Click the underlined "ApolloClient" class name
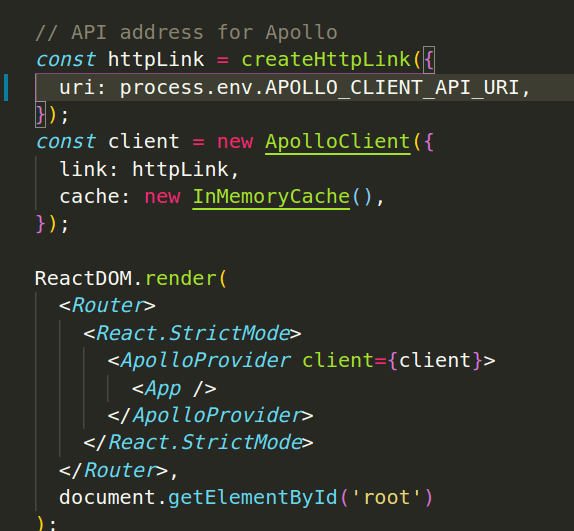This screenshot has height=531, width=574. pyautogui.click(x=338, y=142)
